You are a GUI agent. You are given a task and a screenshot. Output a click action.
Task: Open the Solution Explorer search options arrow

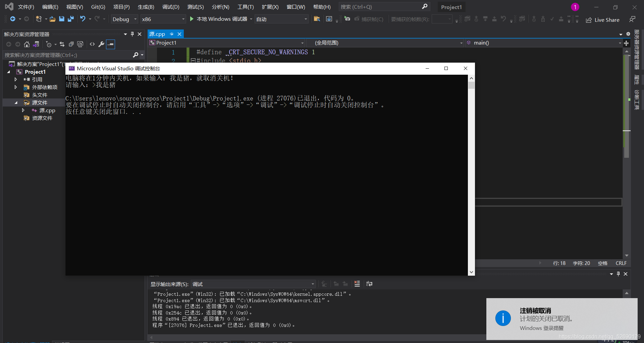click(142, 55)
